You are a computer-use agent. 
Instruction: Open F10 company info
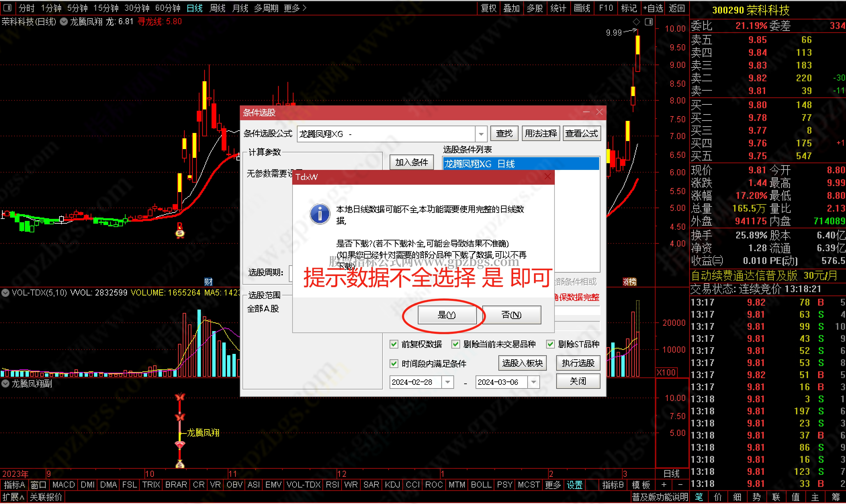coord(606,8)
